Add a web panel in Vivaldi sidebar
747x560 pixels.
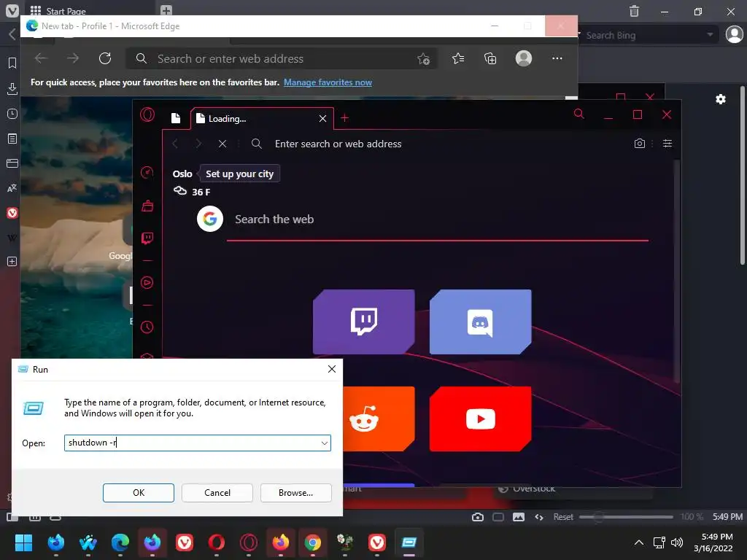[x=12, y=262]
